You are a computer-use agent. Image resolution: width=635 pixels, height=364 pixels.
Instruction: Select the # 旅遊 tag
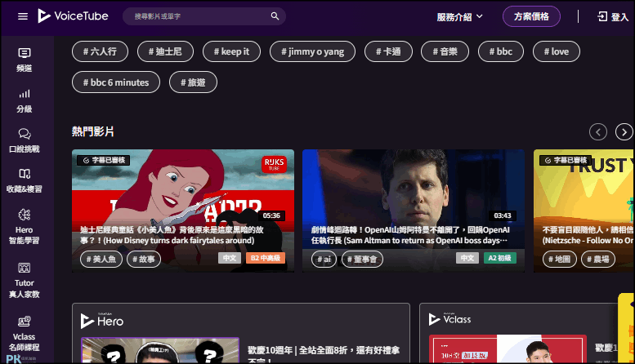point(193,82)
